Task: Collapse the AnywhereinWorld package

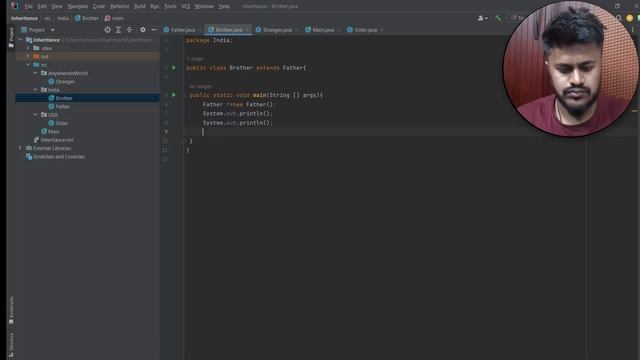Action: (x=36, y=73)
